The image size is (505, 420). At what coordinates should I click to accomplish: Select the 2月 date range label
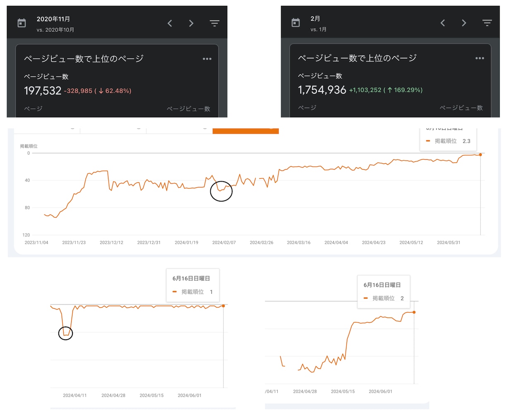point(315,19)
